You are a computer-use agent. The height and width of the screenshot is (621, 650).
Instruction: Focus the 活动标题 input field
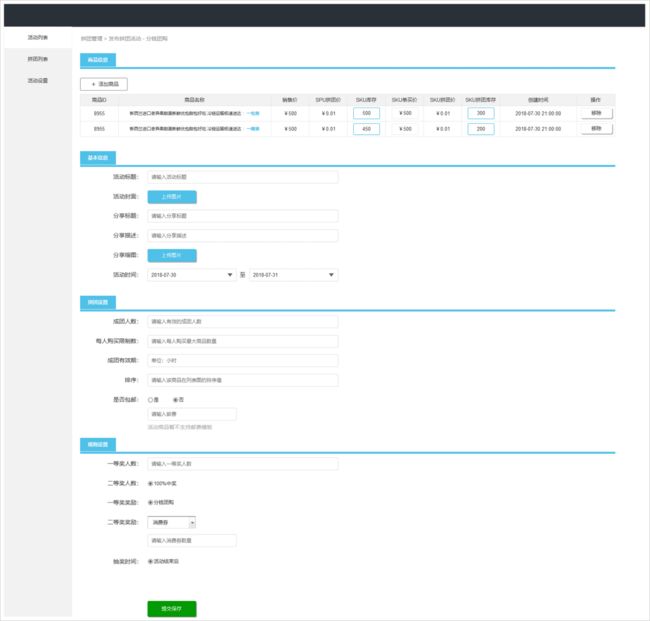point(243,177)
